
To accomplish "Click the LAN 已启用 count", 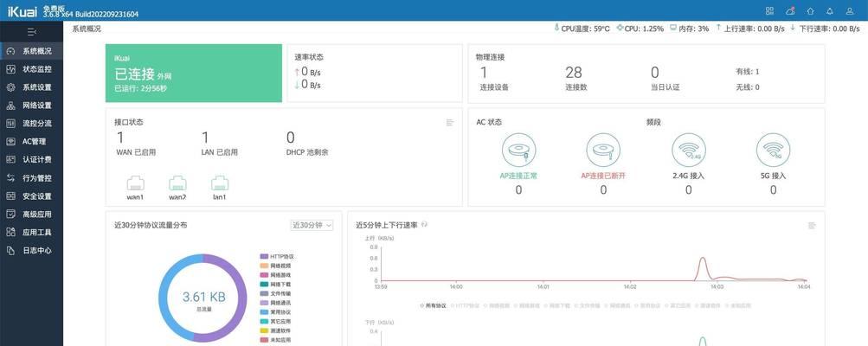I will [x=205, y=138].
